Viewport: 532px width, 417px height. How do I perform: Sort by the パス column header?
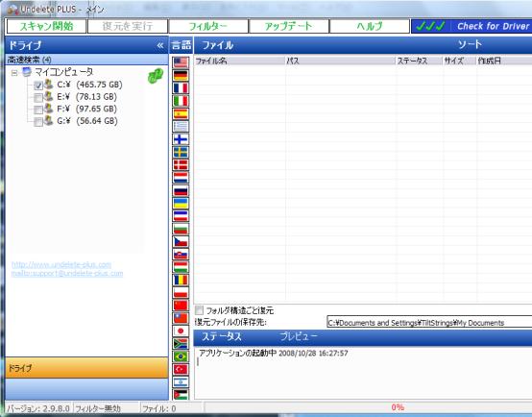340,61
